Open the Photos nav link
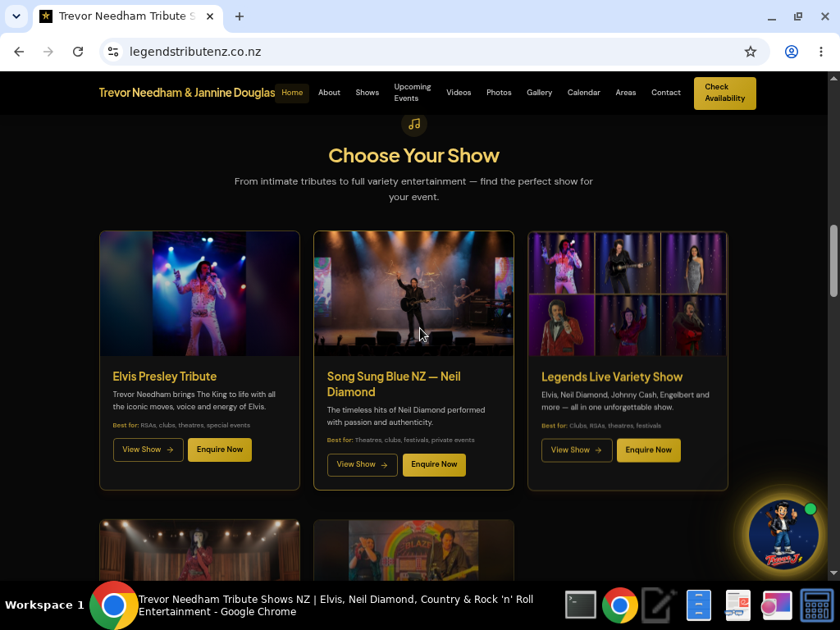 coord(499,93)
